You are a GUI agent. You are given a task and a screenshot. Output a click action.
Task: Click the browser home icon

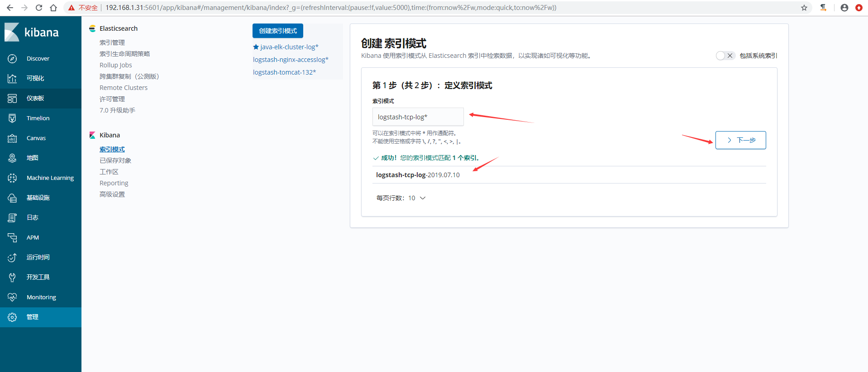pyautogui.click(x=53, y=8)
